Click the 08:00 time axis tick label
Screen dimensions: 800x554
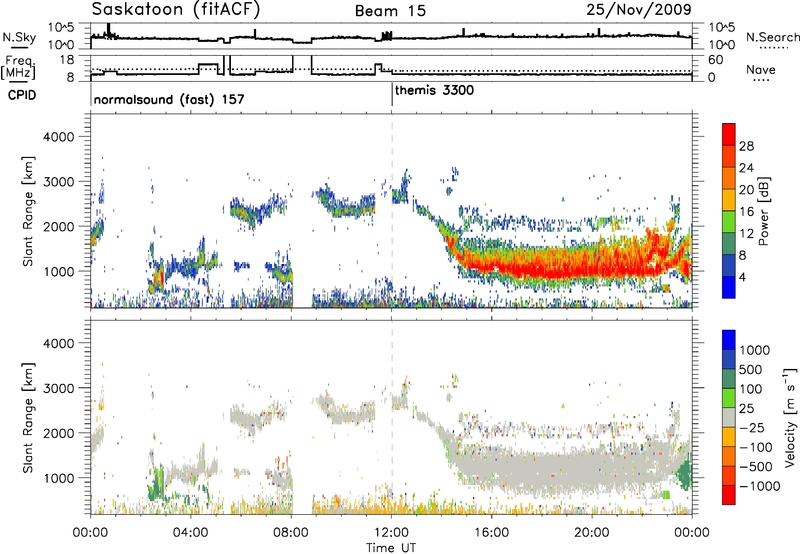coord(291,533)
